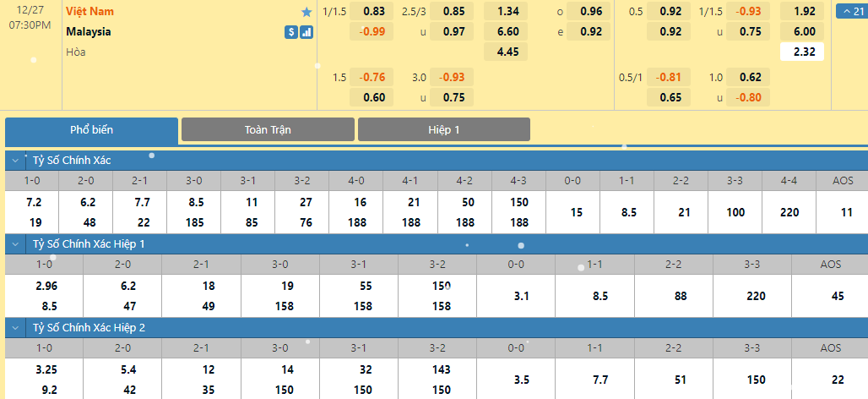Collapse Tỷ Số Chính Xác Hiệp 2 section
The image size is (868, 399).
(15, 327)
